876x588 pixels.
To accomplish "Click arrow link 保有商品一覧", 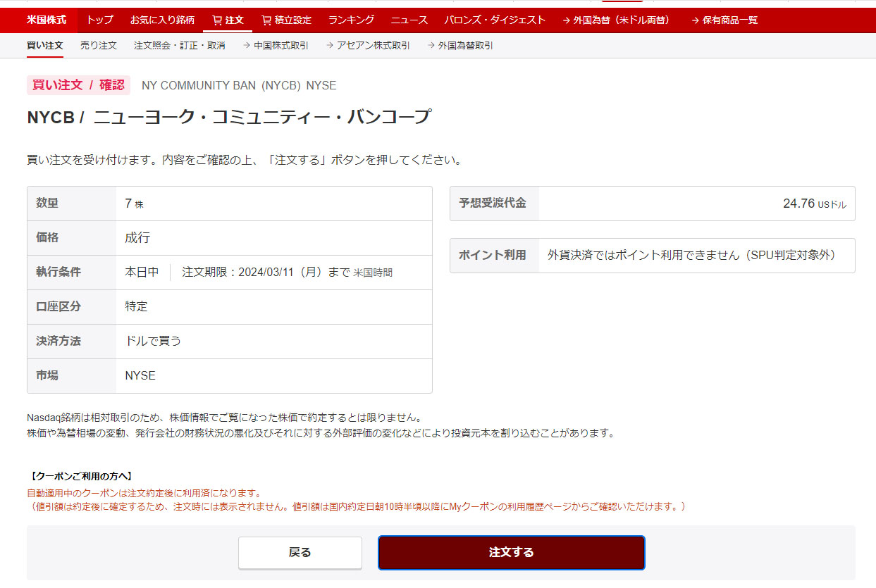I will point(724,20).
